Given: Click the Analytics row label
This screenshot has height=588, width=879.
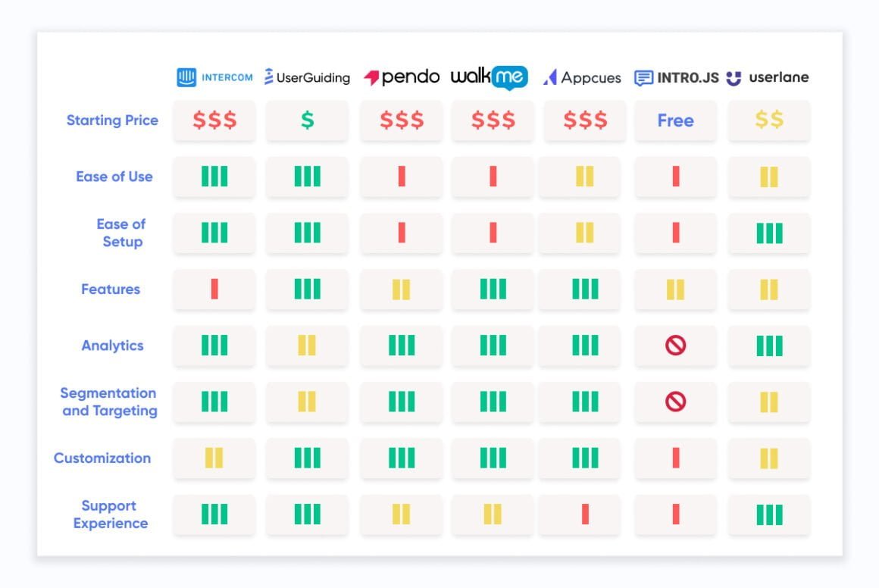Looking at the screenshot, I should (112, 346).
